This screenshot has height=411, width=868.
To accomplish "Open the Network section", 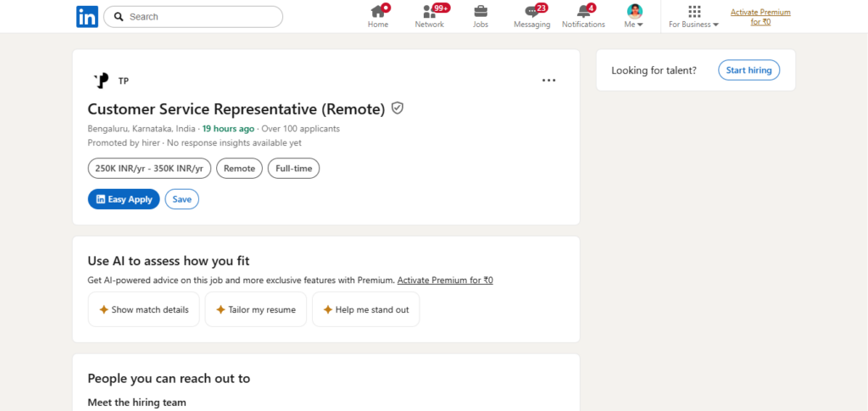I will [430, 17].
